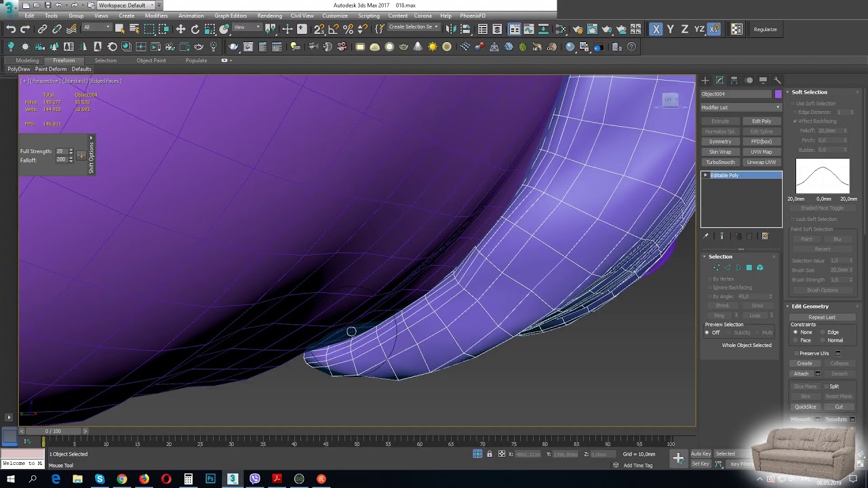
Task: Click the purple object color swatch
Action: (x=778, y=94)
